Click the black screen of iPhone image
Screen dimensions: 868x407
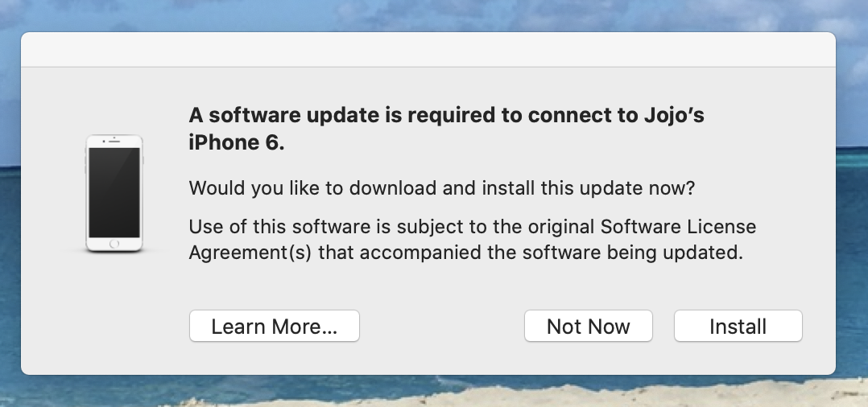click(114, 192)
